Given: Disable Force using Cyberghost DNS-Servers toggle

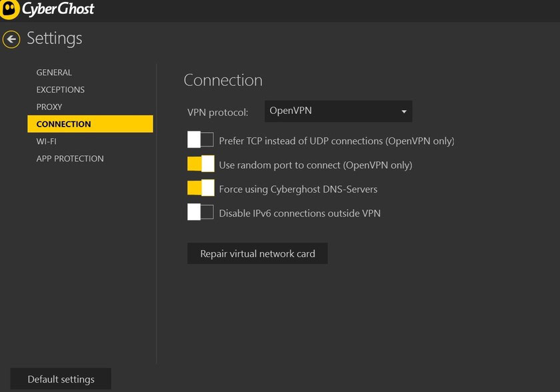Looking at the screenshot, I should tap(200, 188).
